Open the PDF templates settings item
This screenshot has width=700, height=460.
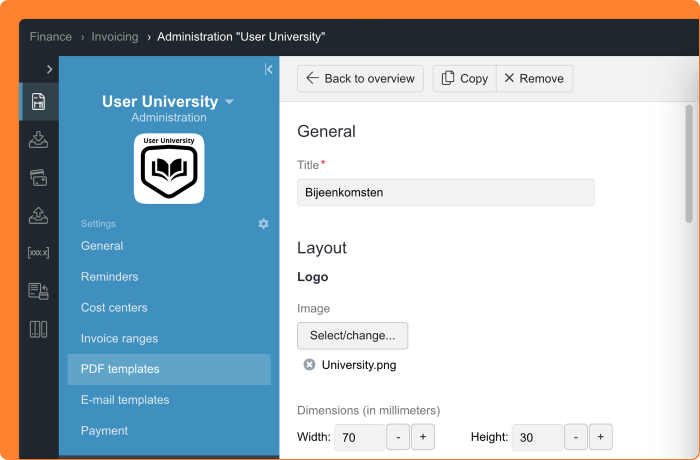click(x=120, y=369)
